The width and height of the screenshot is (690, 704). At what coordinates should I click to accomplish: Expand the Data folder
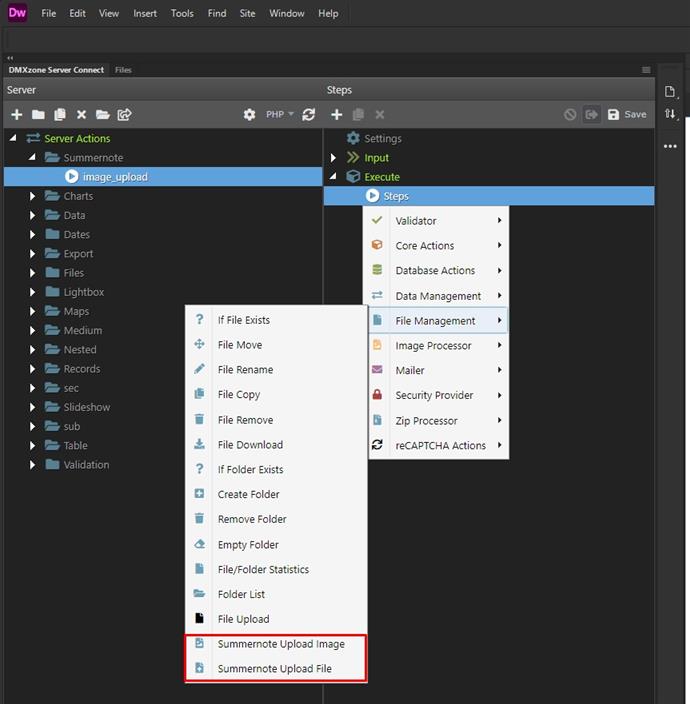32,216
